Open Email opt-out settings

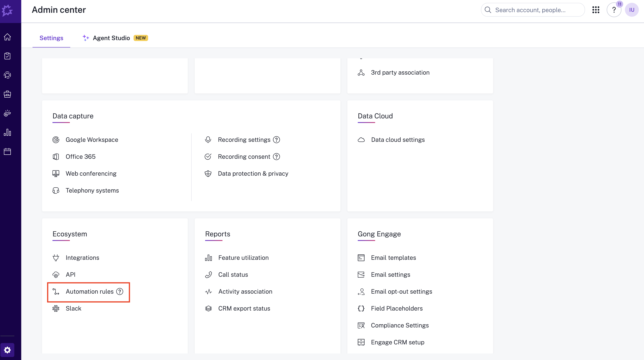pyautogui.click(x=402, y=291)
